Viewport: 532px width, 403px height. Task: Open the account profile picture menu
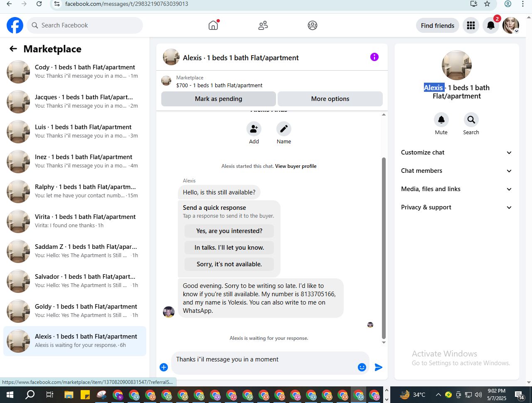tap(511, 25)
